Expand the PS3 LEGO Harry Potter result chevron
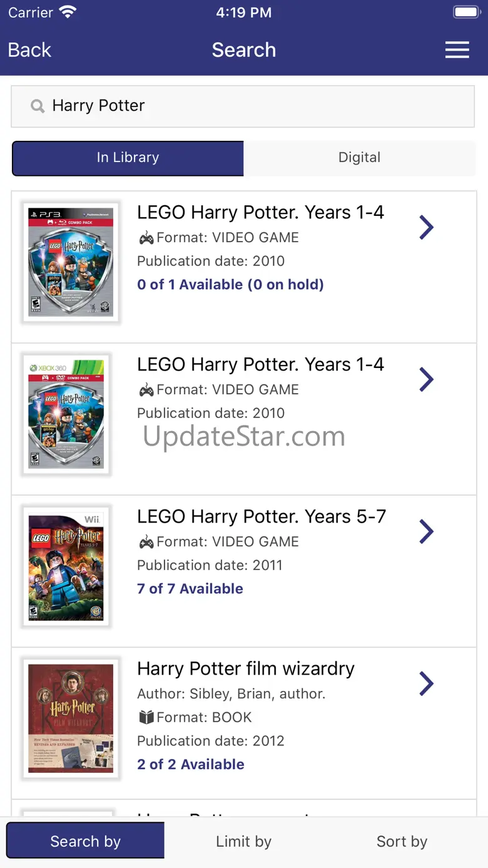This screenshot has height=868, width=488. (x=426, y=227)
